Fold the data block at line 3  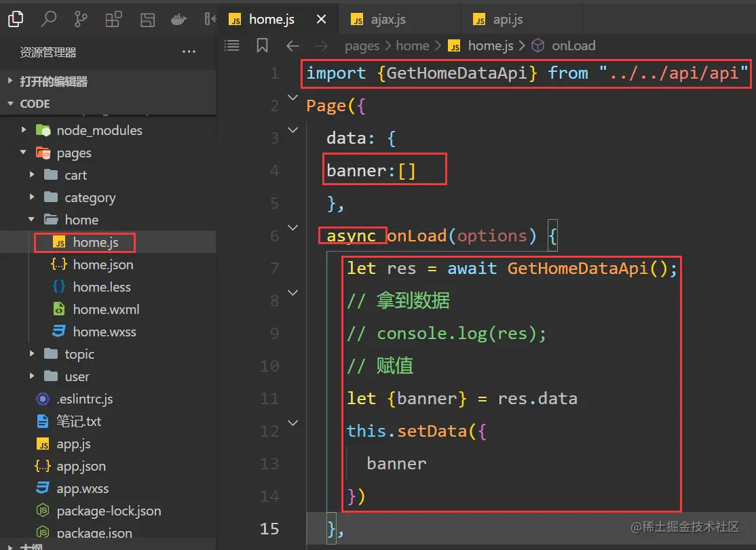(292, 130)
